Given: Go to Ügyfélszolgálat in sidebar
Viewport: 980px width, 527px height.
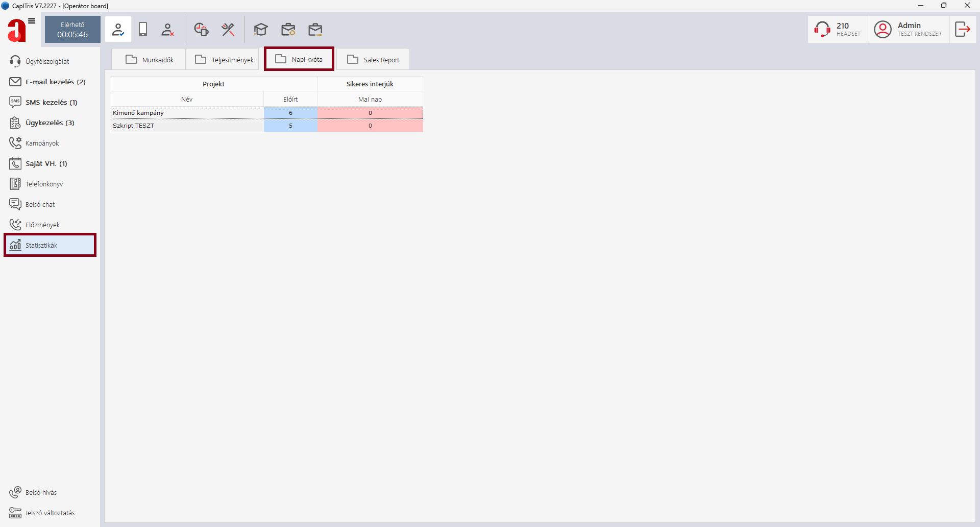Looking at the screenshot, I should 47,61.
